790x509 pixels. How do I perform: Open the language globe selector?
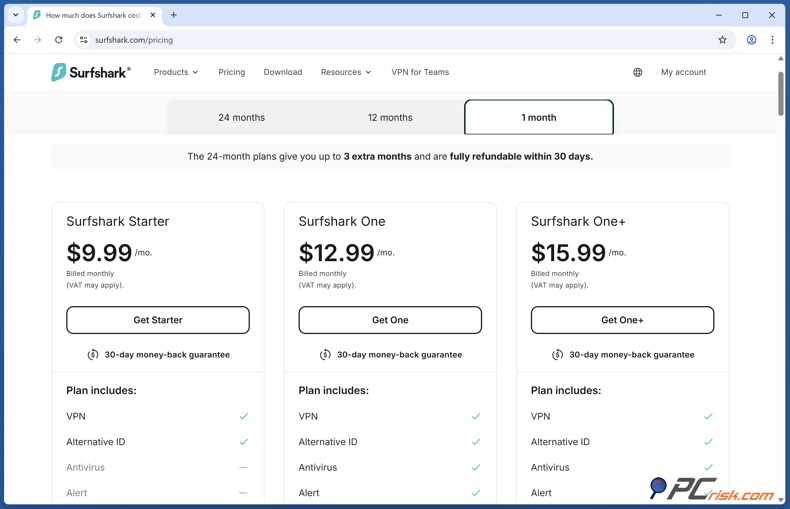click(x=637, y=72)
